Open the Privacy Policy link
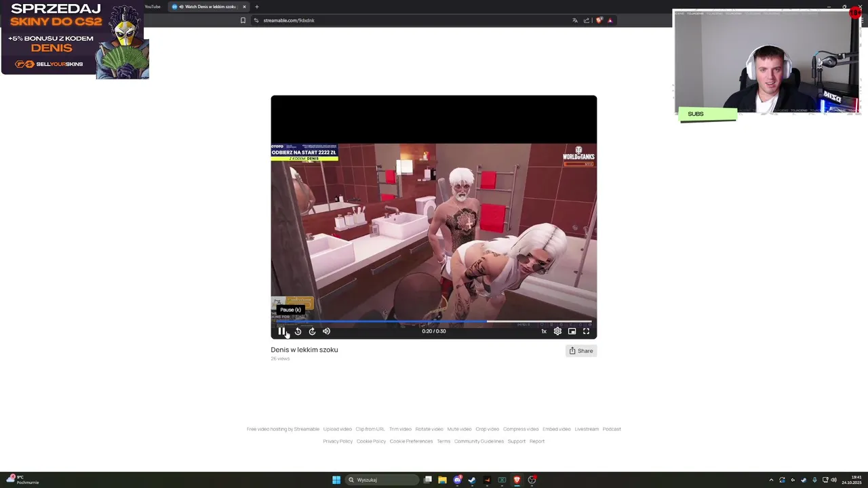 point(338,441)
